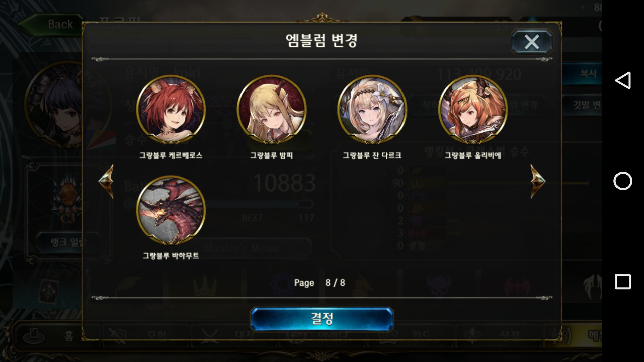Close the 엠블럼 변경 dialog
This screenshot has height=362, width=644.
point(532,42)
